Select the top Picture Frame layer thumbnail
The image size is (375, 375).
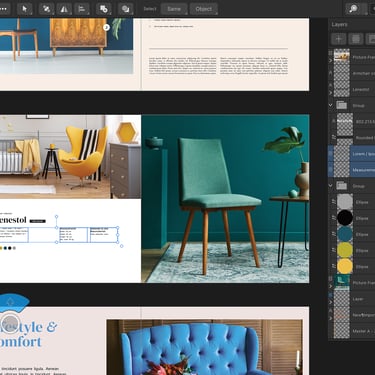tap(342, 56)
